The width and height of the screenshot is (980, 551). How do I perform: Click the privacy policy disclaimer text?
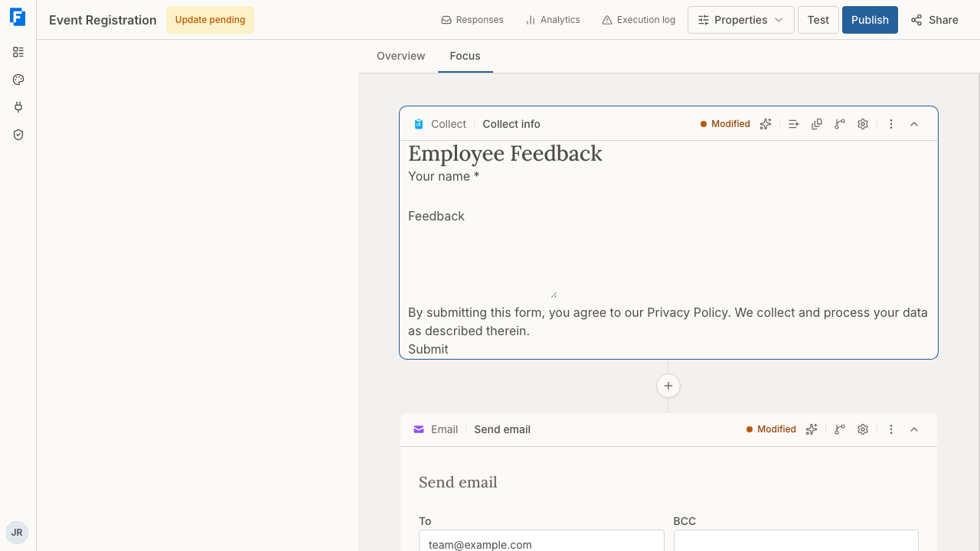click(668, 321)
